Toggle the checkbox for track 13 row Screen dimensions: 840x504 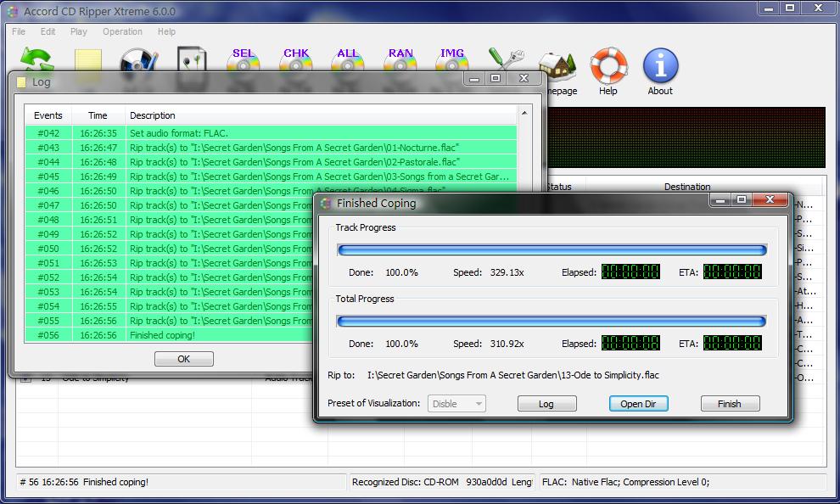click(25, 379)
